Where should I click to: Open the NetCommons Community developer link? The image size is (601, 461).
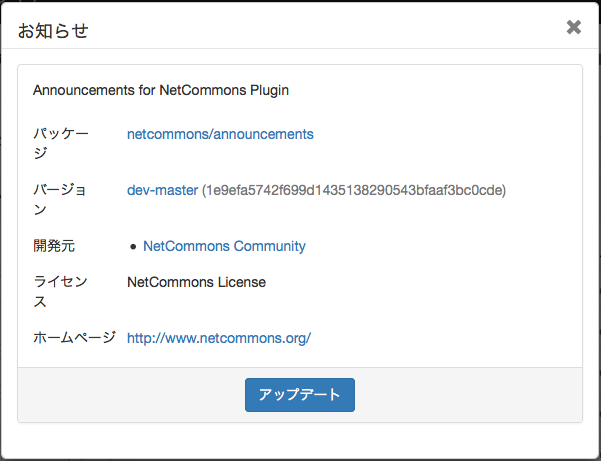(224, 246)
